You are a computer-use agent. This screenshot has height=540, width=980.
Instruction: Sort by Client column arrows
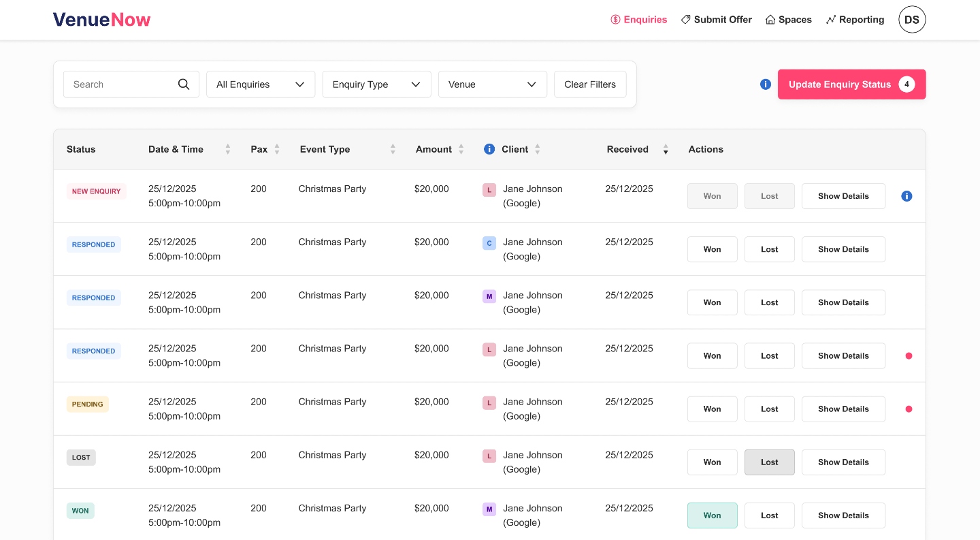coord(538,149)
